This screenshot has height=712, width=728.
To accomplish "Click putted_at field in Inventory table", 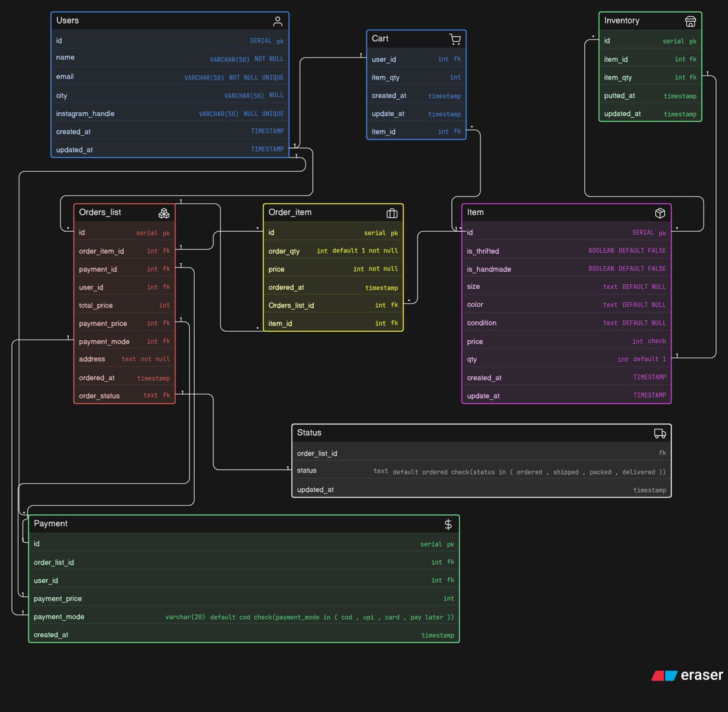I will [650, 95].
